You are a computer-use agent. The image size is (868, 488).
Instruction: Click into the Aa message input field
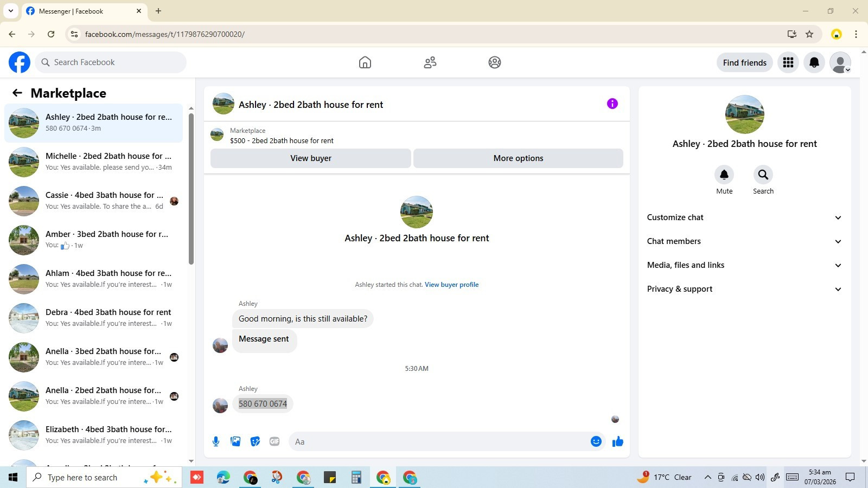[439, 441]
